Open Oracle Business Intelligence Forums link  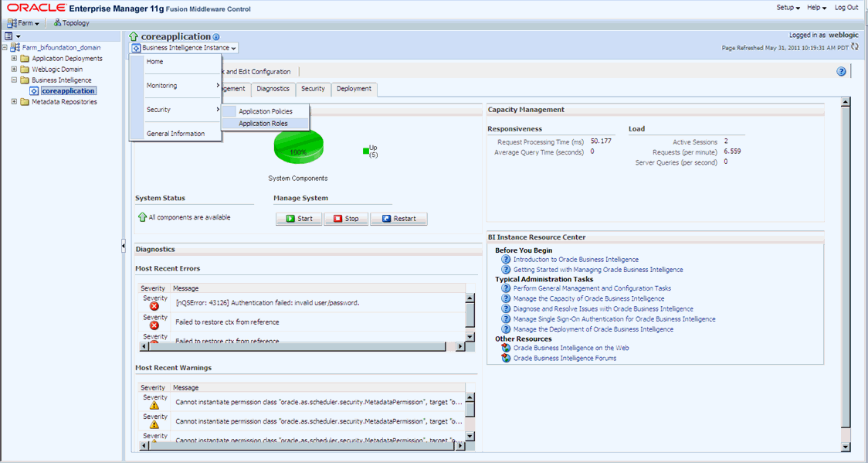coord(565,359)
